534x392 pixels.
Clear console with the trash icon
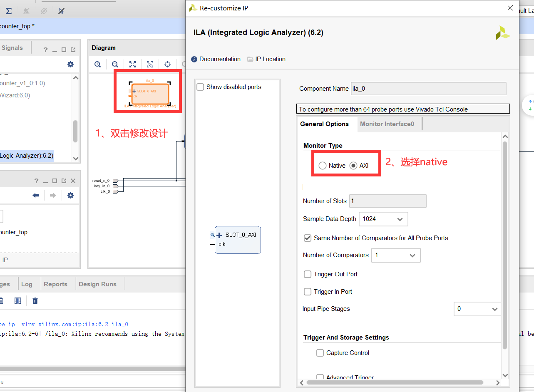35,300
